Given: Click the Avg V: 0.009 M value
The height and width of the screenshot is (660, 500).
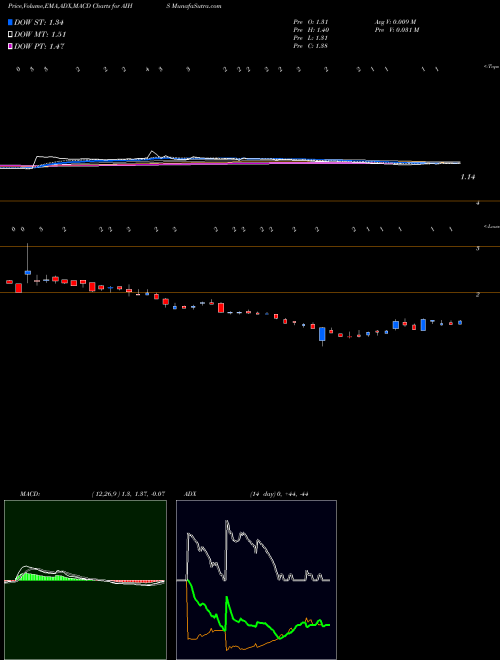Looking at the screenshot, I should click(x=395, y=21).
